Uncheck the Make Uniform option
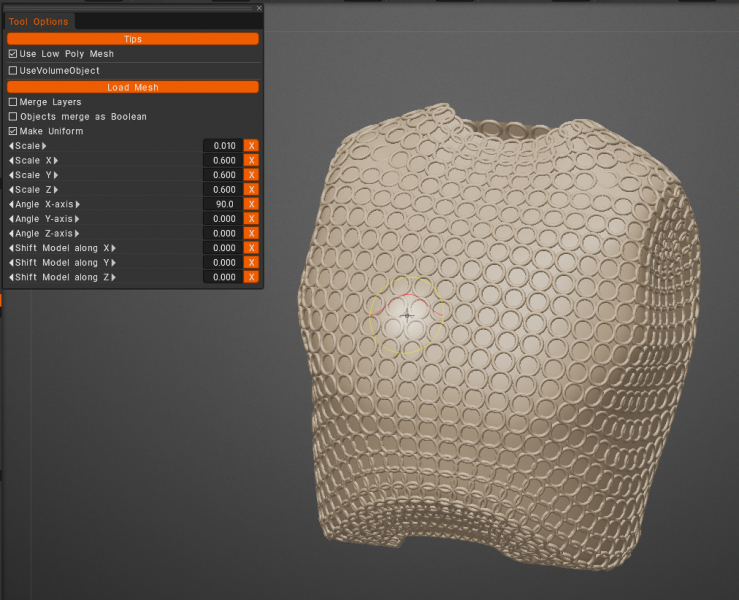This screenshot has height=600, width=739. 13,131
